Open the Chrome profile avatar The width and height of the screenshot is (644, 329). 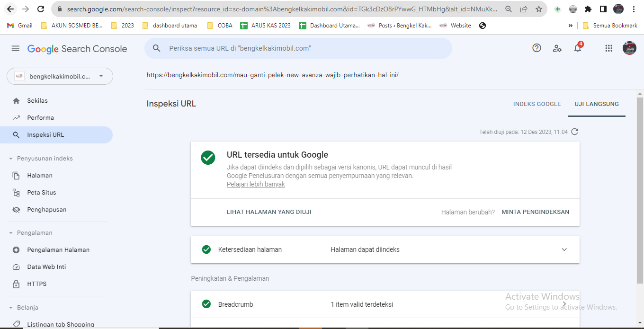tap(618, 9)
